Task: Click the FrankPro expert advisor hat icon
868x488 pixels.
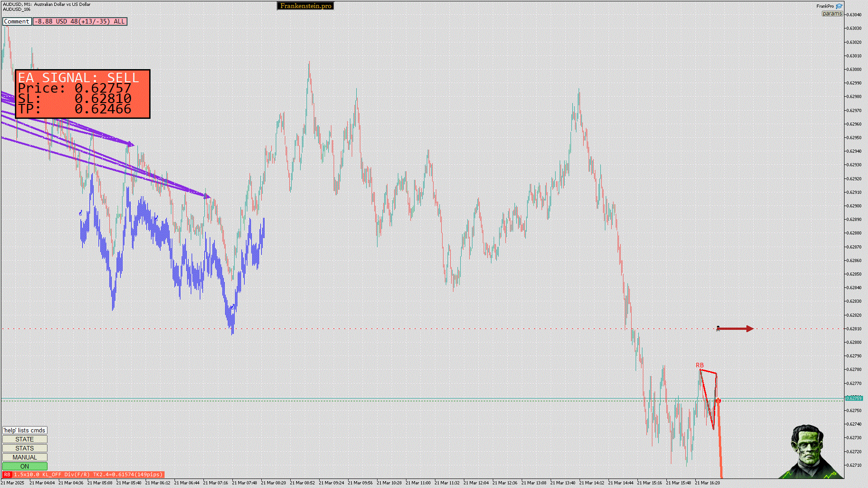Action: [839, 6]
